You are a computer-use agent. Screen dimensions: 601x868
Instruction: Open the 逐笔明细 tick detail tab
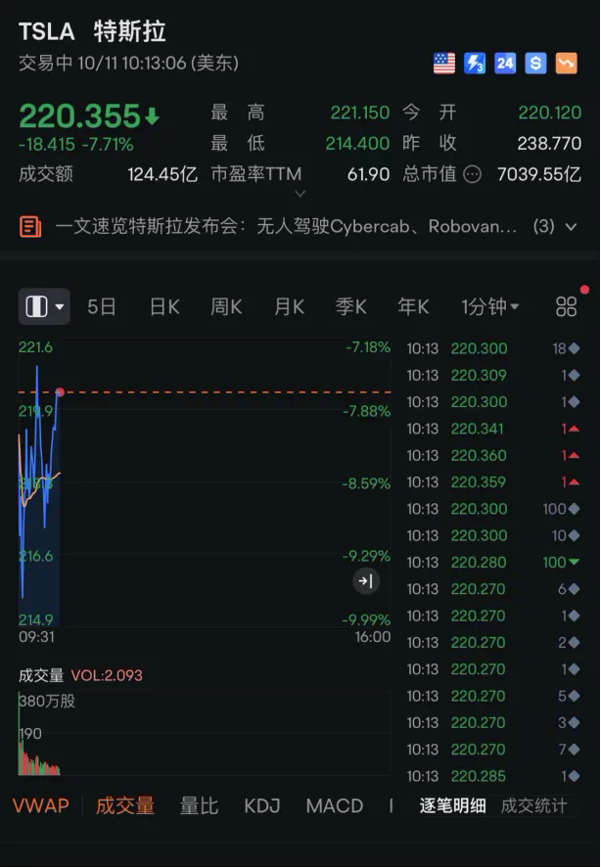pyautogui.click(x=452, y=805)
